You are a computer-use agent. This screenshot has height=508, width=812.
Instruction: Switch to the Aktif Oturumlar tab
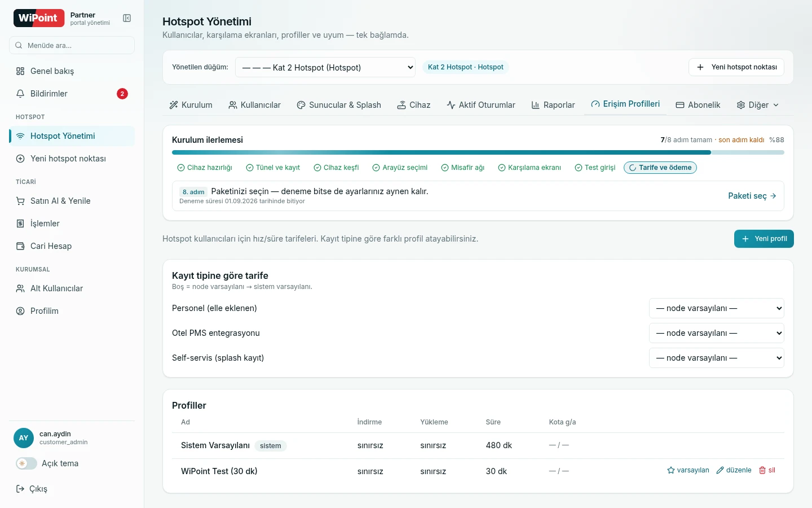point(481,105)
